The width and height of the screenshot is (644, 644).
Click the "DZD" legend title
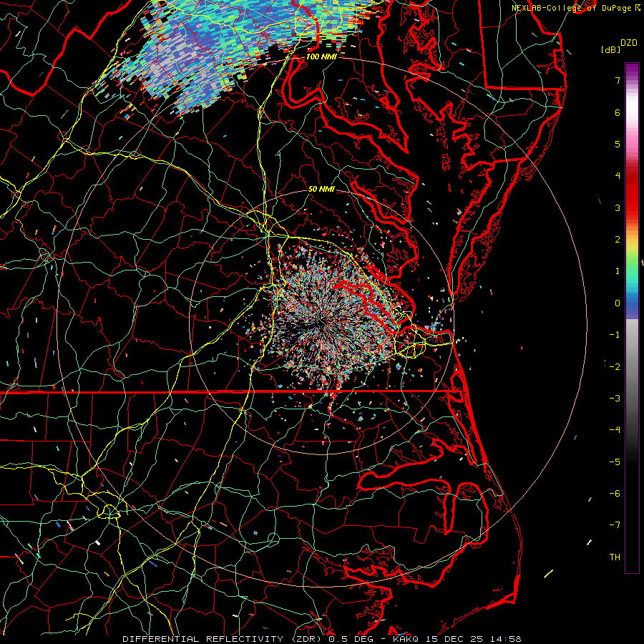tap(628, 43)
